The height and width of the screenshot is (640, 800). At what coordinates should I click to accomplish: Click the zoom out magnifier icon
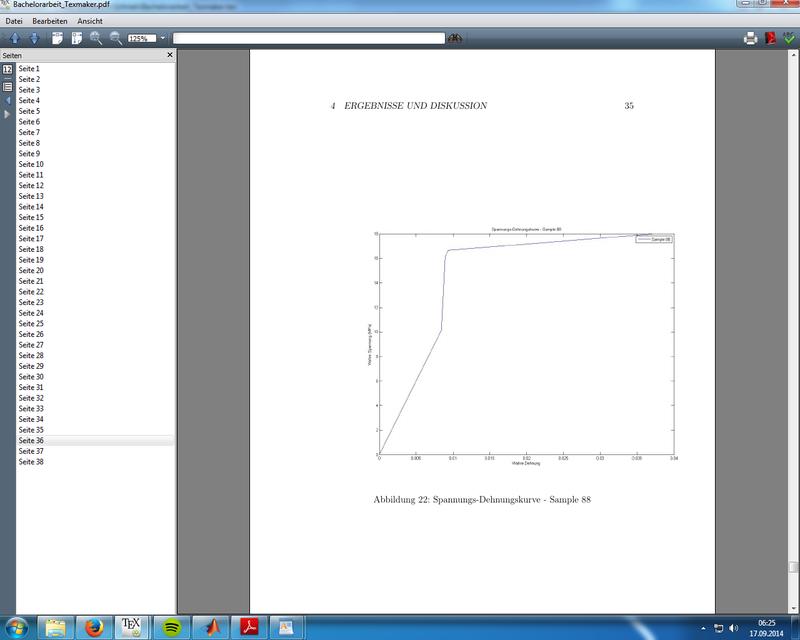(116, 38)
